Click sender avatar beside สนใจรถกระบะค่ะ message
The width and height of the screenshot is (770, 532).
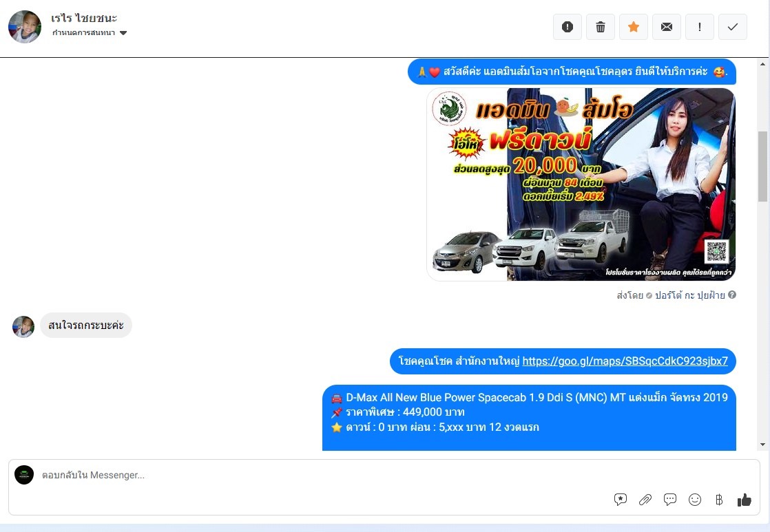[23, 327]
